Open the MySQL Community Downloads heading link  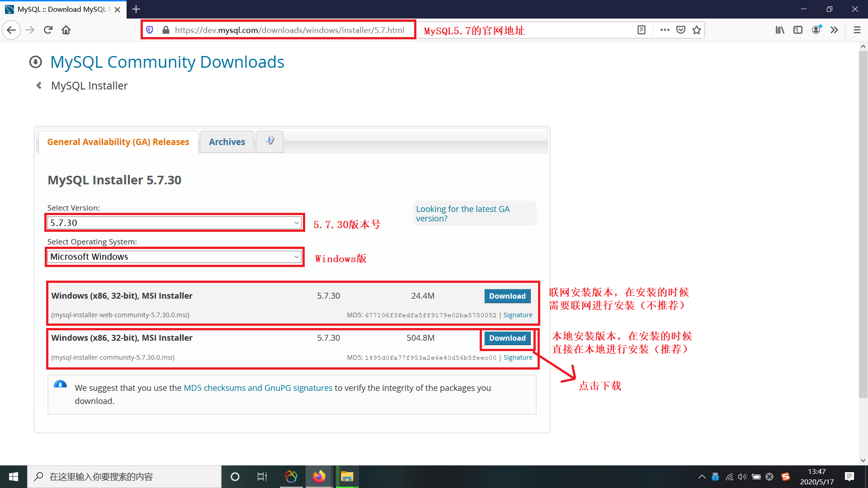pyautogui.click(x=167, y=62)
